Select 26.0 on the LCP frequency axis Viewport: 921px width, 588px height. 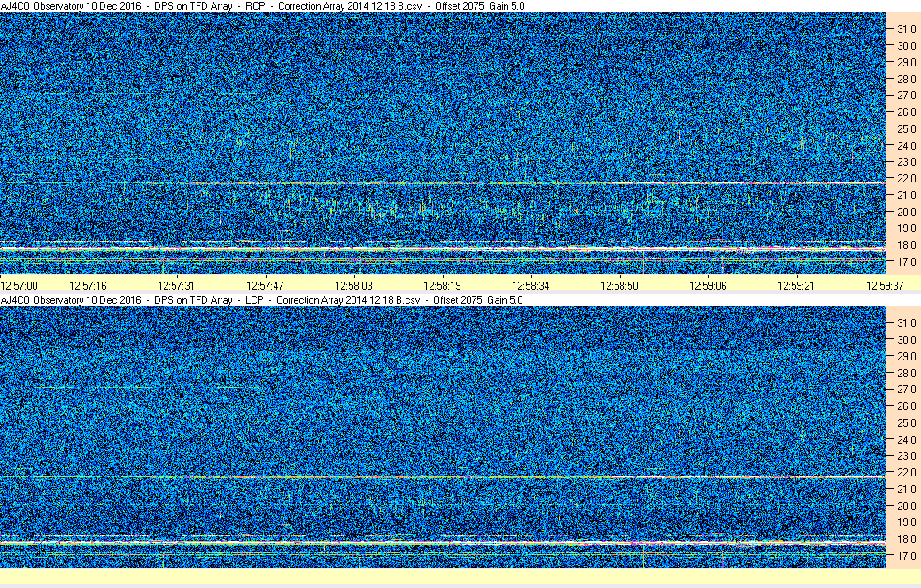coord(906,406)
